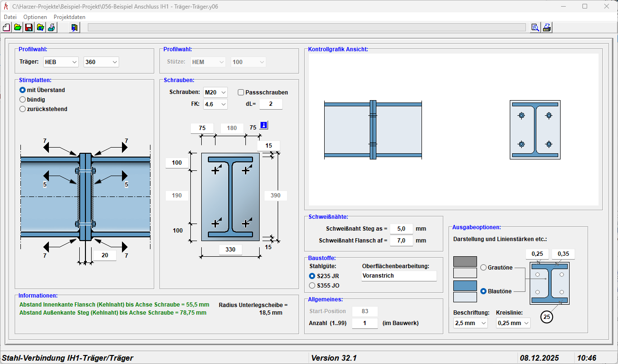
Task: Open the Träger HEB profile dropdown
Action: pyautogui.click(x=61, y=62)
